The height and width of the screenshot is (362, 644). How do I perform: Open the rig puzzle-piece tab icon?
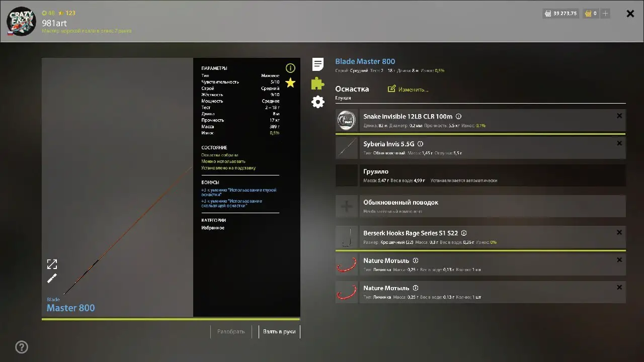317,83
